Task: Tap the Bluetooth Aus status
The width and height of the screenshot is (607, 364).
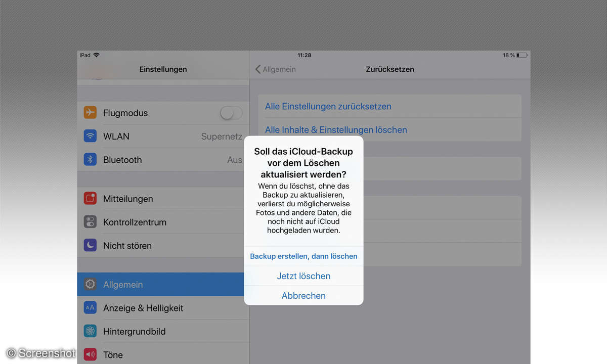Action: point(235,160)
